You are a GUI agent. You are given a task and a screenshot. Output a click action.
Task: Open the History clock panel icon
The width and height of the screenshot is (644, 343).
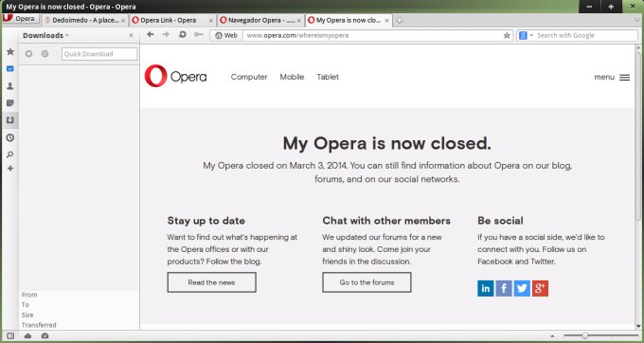pyautogui.click(x=10, y=137)
